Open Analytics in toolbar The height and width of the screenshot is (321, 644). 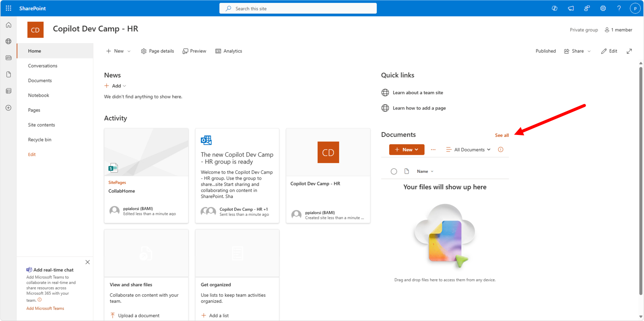tap(229, 51)
